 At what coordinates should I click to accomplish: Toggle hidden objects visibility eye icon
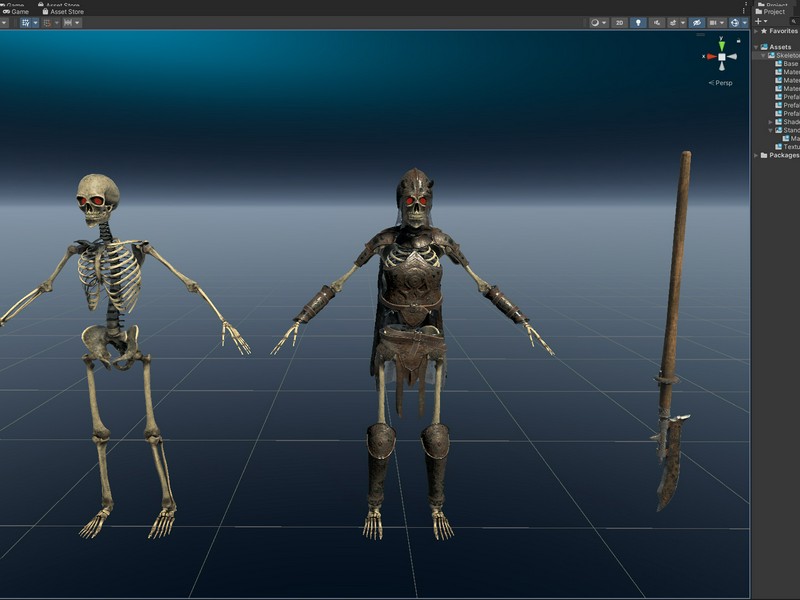pos(696,23)
